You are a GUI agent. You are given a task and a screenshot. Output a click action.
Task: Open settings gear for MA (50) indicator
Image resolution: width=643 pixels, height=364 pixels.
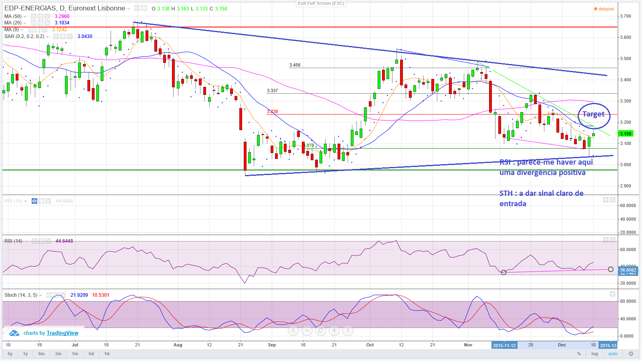point(40,16)
